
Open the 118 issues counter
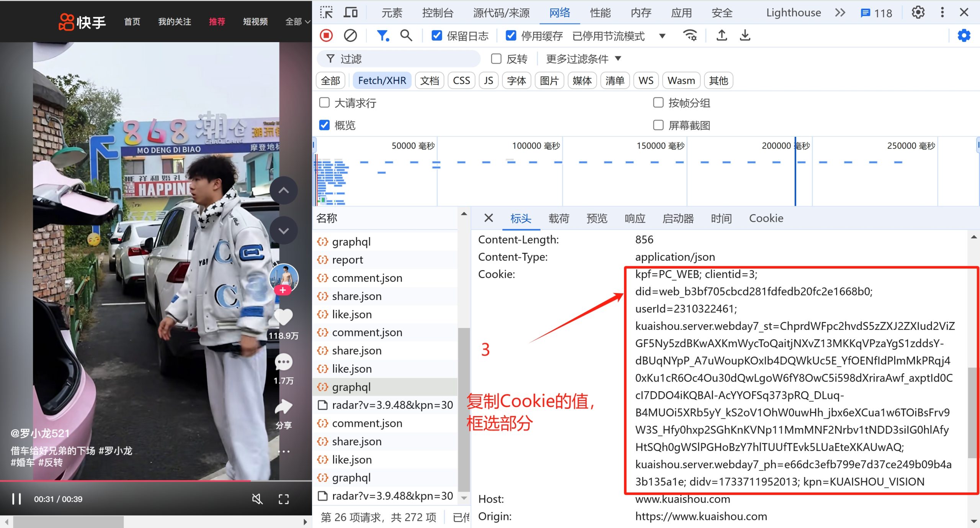coord(876,13)
